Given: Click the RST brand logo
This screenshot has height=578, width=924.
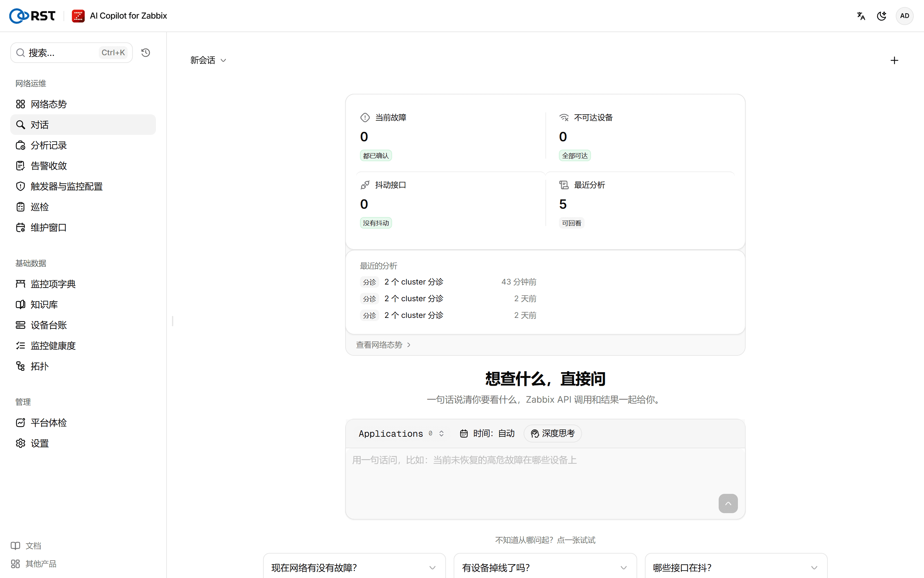Looking at the screenshot, I should tap(32, 16).
